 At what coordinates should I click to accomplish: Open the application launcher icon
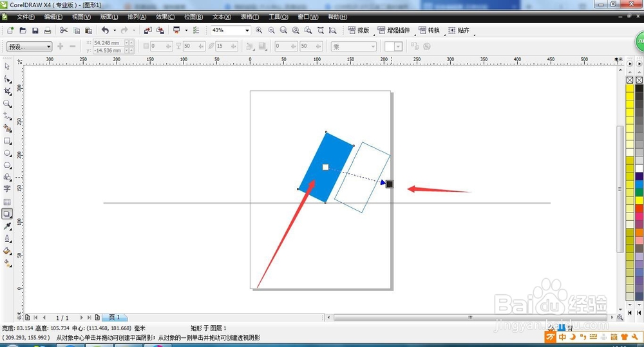pos(176,30)
